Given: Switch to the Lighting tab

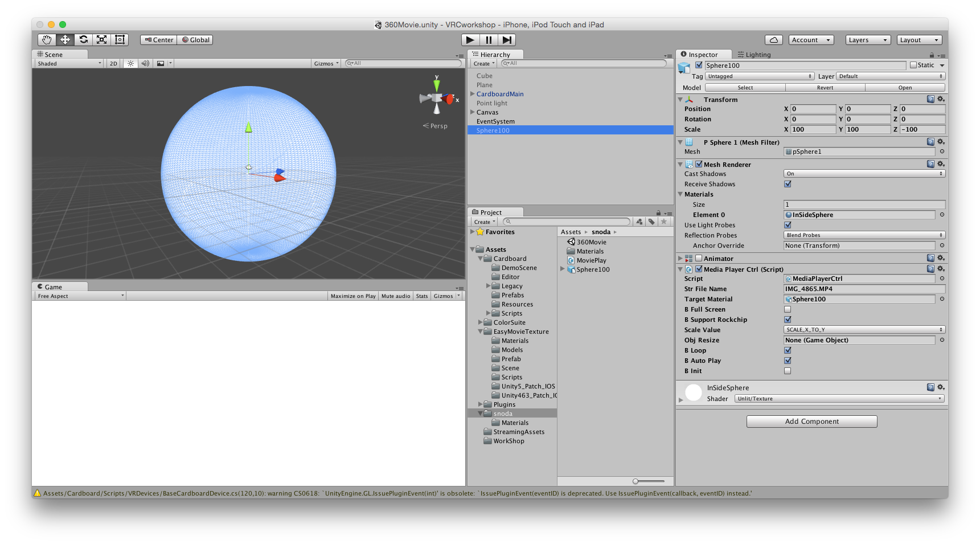Looking at the screenshot, I should (754, 55).
